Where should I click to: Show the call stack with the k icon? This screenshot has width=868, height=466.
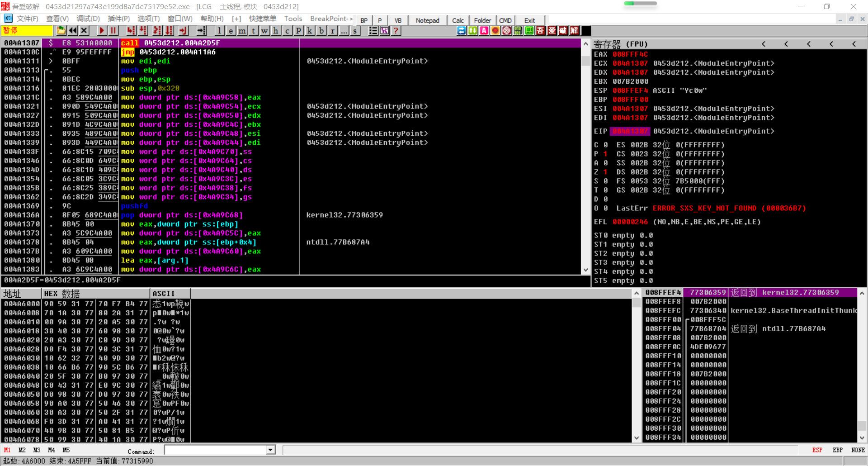pos(309,30)
